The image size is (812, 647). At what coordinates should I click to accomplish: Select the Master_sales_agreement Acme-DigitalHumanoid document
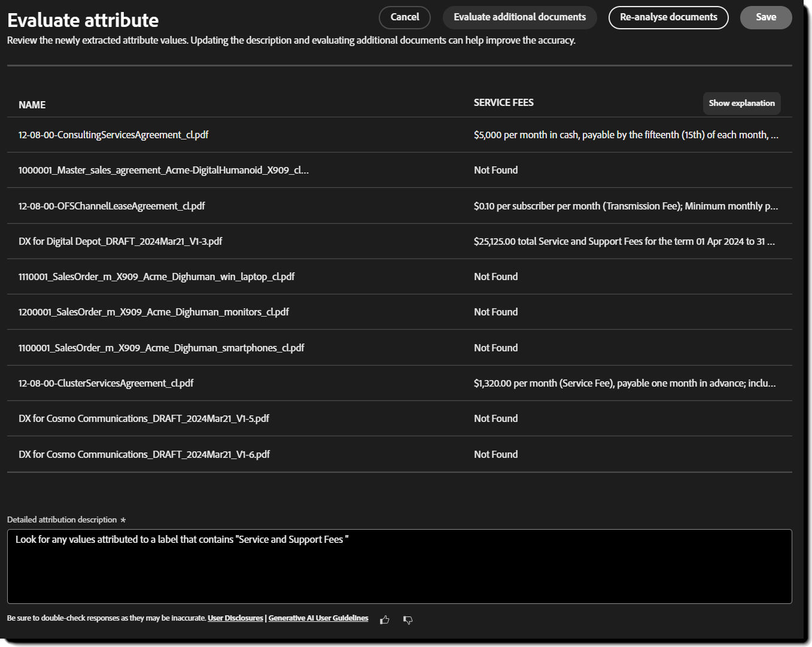[163, 170]
